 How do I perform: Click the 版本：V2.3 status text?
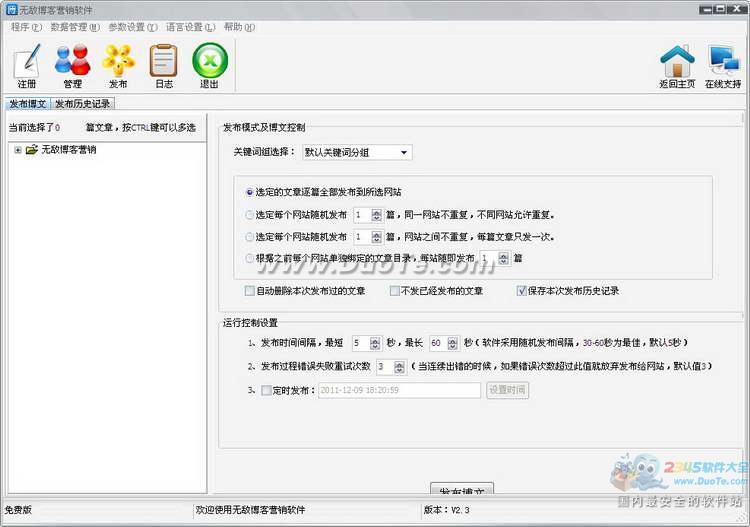pyautogui.click(x=446, y=510)
